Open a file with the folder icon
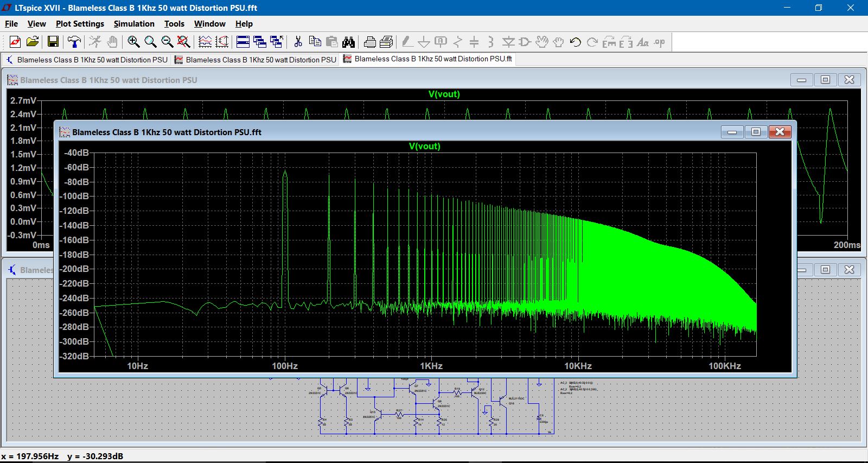868x463 pixels. coord(33,42)
